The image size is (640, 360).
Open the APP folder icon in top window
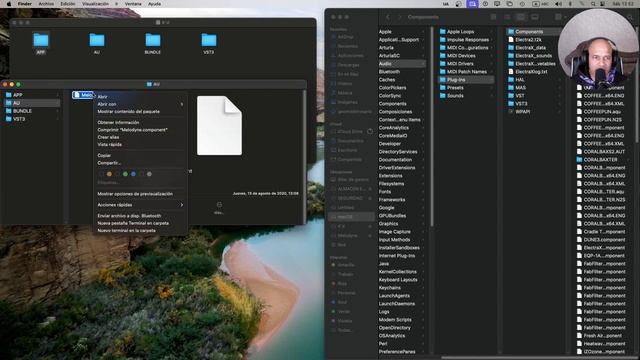(x=41, y=40)
